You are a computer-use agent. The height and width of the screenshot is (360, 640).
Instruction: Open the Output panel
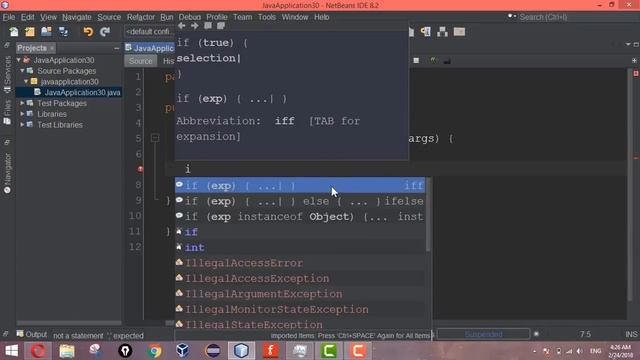tap(32, 335)
